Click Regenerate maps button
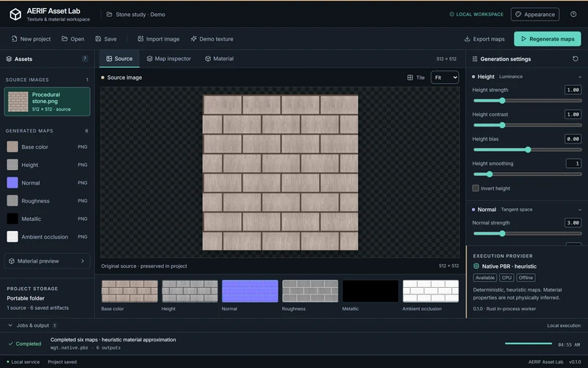 [x=547, y=39]
